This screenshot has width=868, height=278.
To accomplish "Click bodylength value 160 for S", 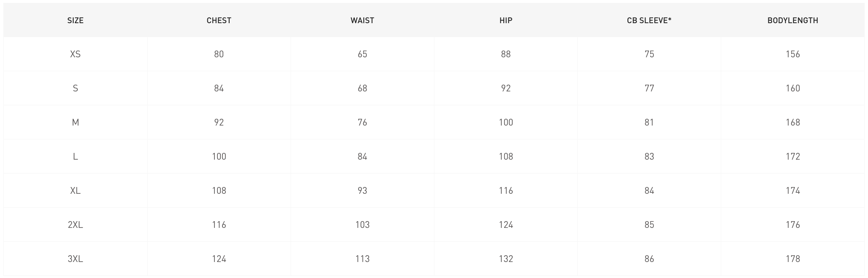I will [792, 88].
